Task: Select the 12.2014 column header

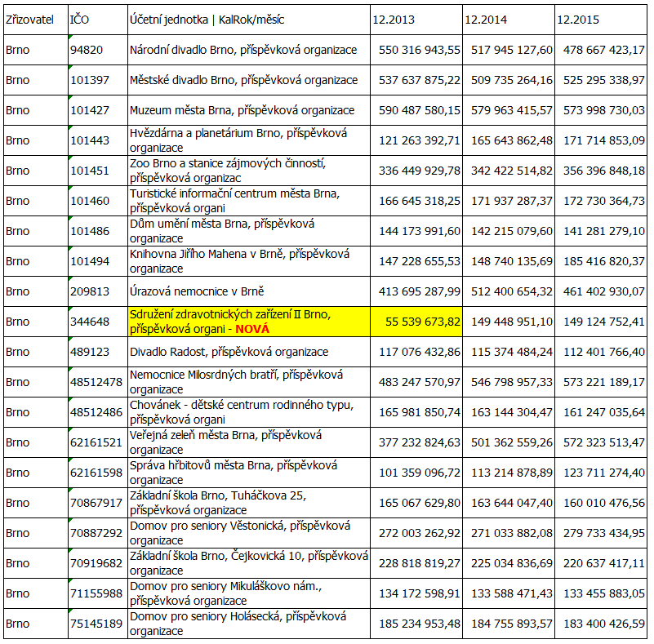Action: coord(509,20)
